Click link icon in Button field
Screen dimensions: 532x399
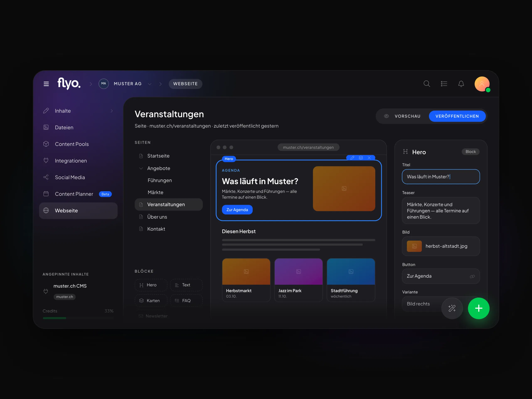(472, 276)
